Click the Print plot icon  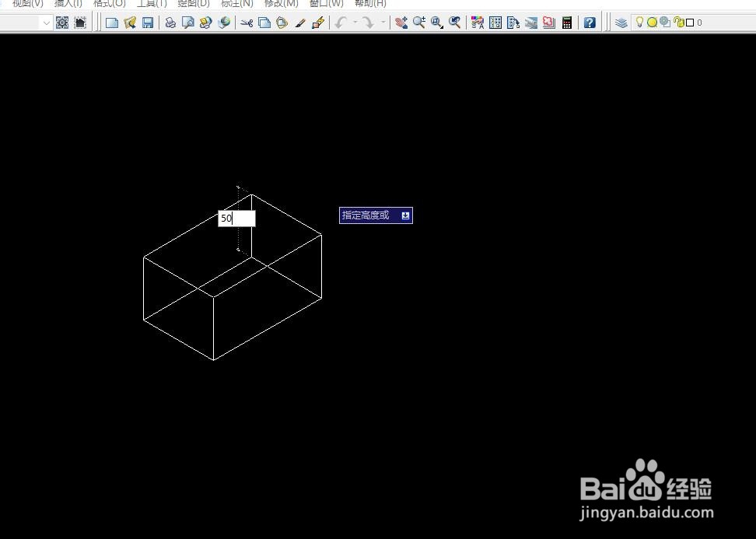tap(170, 23)
